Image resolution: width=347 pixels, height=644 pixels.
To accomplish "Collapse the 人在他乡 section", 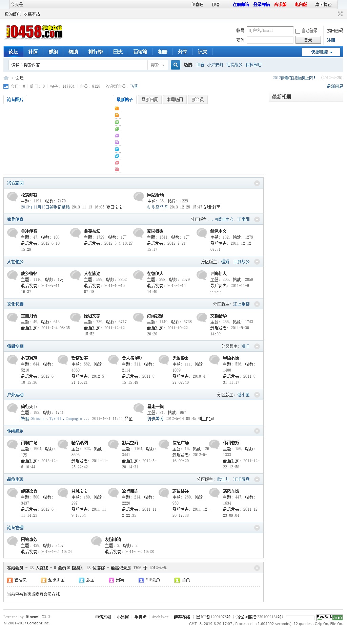I will (257, 262).
